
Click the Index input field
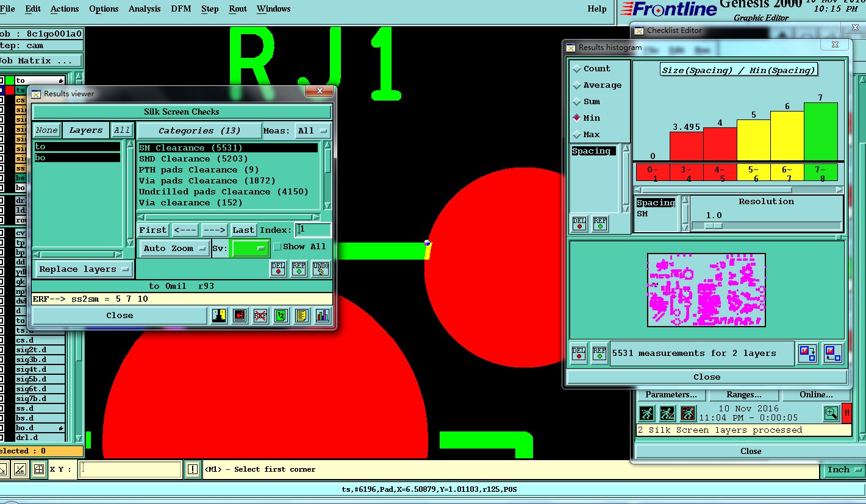pos(313,230)
